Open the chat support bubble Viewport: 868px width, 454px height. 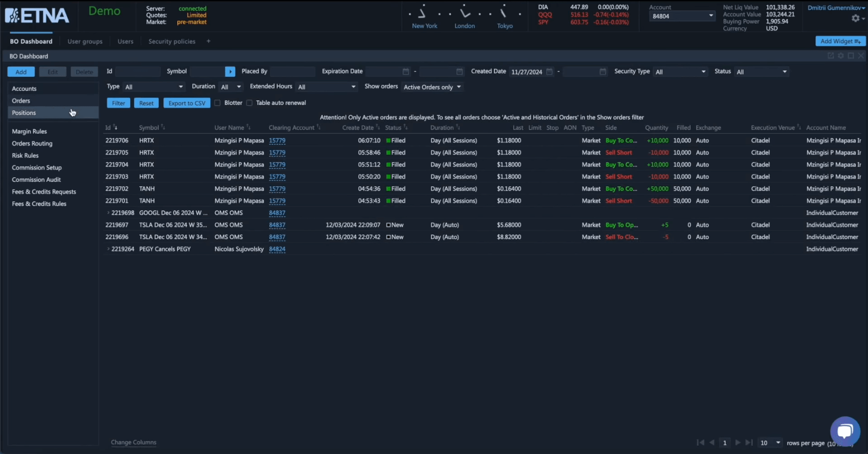pos(845,431)
